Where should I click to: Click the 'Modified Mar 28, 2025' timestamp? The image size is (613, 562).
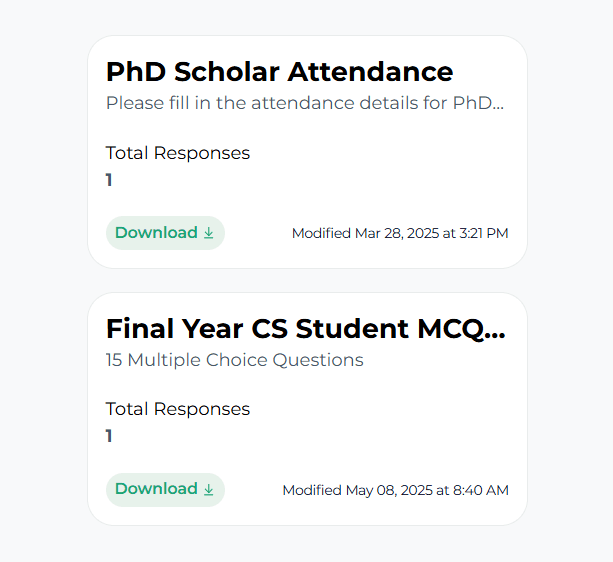pos(400,233)
